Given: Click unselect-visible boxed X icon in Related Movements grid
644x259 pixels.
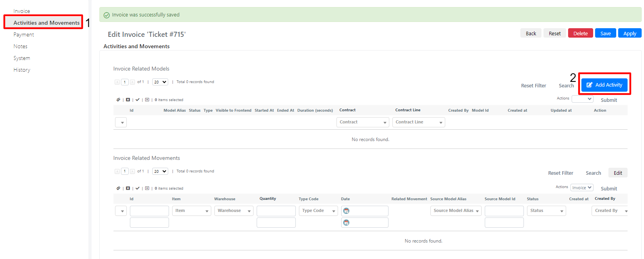Looking at the screenshot, I should (147, 188).
